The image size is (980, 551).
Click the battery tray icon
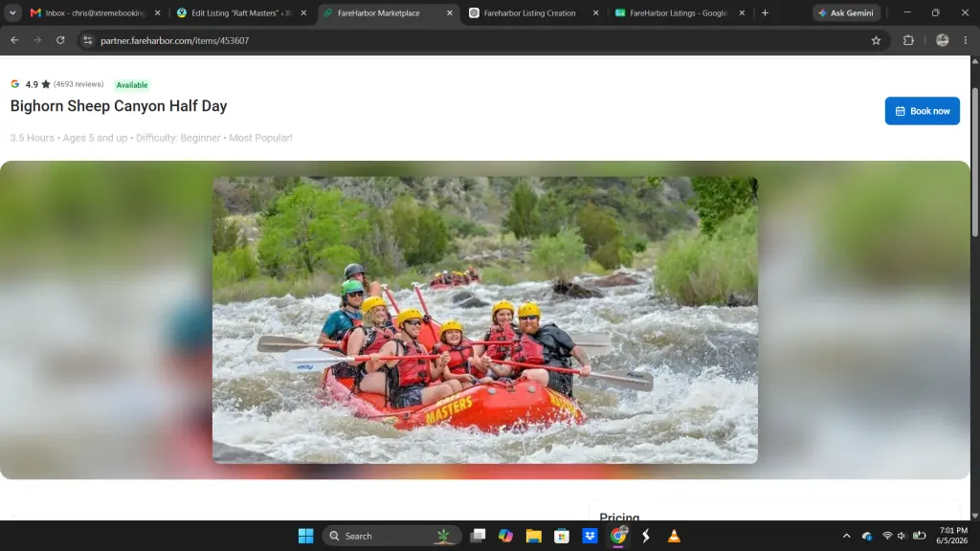pos(920,536)
